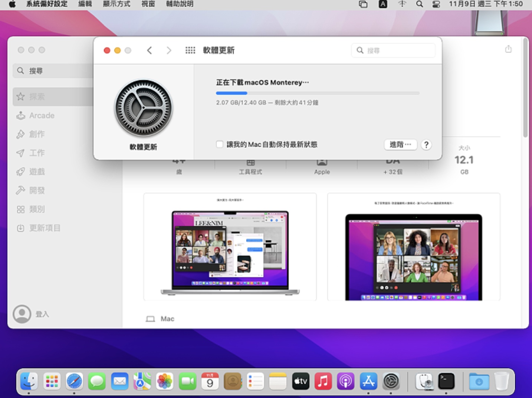Open Maps from the Dock
The height and width of the screenshot is (398, 532).
[x=142, y=381]
